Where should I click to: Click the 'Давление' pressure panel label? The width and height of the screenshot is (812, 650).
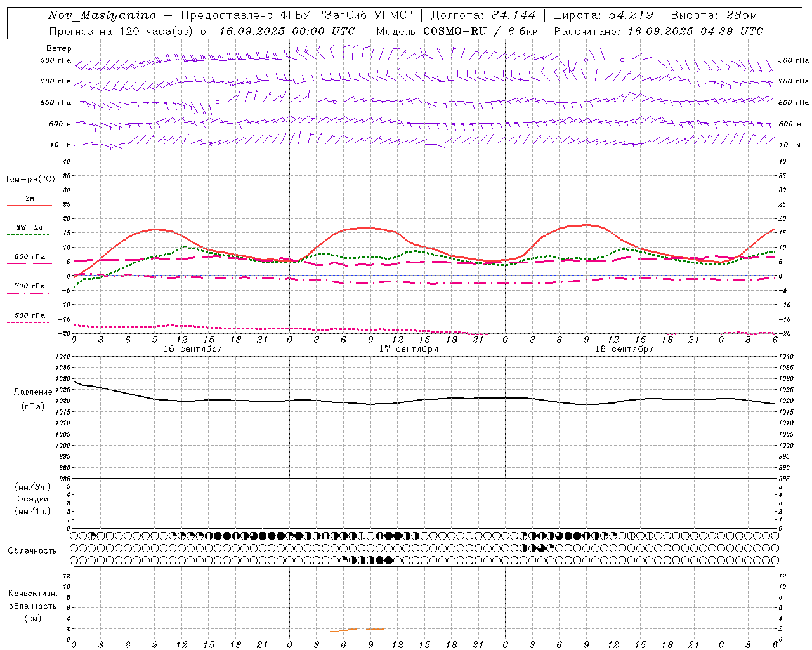33,392
